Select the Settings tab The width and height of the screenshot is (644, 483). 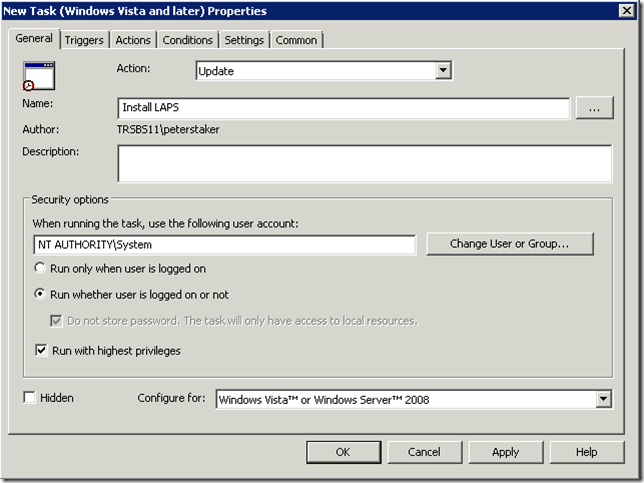[244, 40]
